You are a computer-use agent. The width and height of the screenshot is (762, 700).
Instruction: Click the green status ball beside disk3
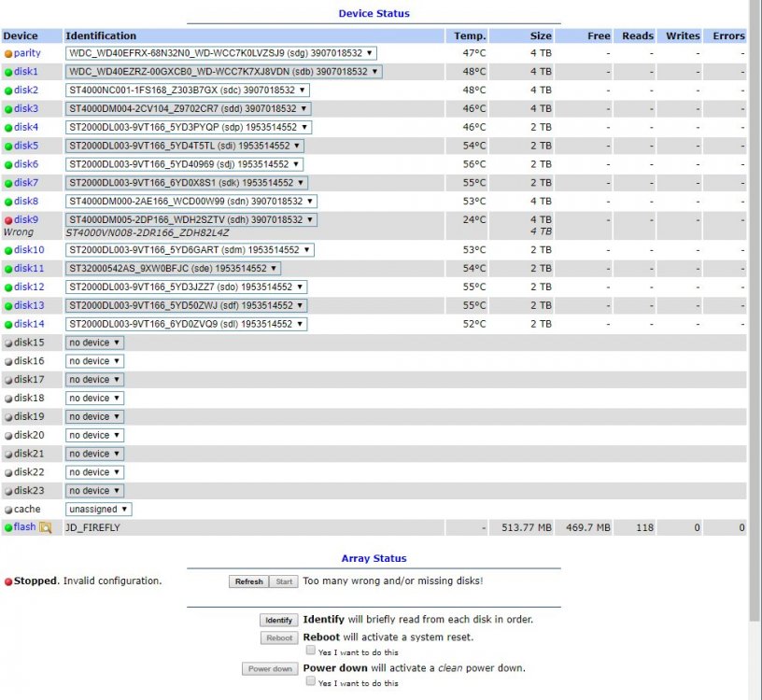(8, 109)
